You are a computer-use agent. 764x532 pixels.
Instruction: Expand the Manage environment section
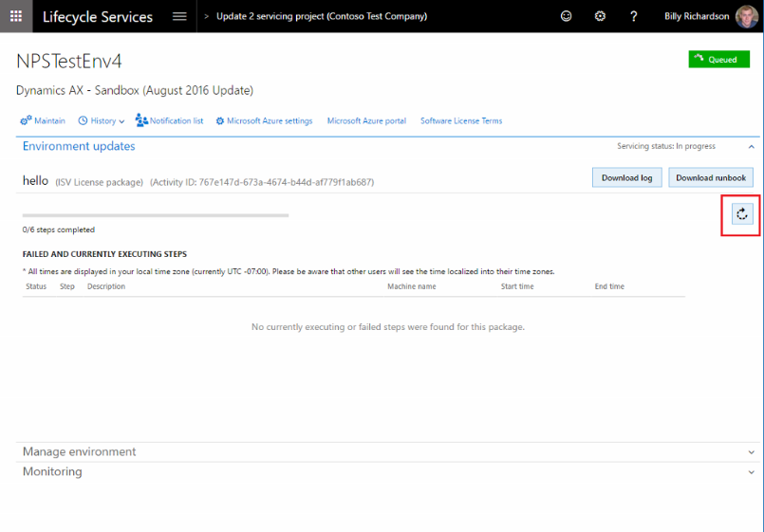pos(752,452)
